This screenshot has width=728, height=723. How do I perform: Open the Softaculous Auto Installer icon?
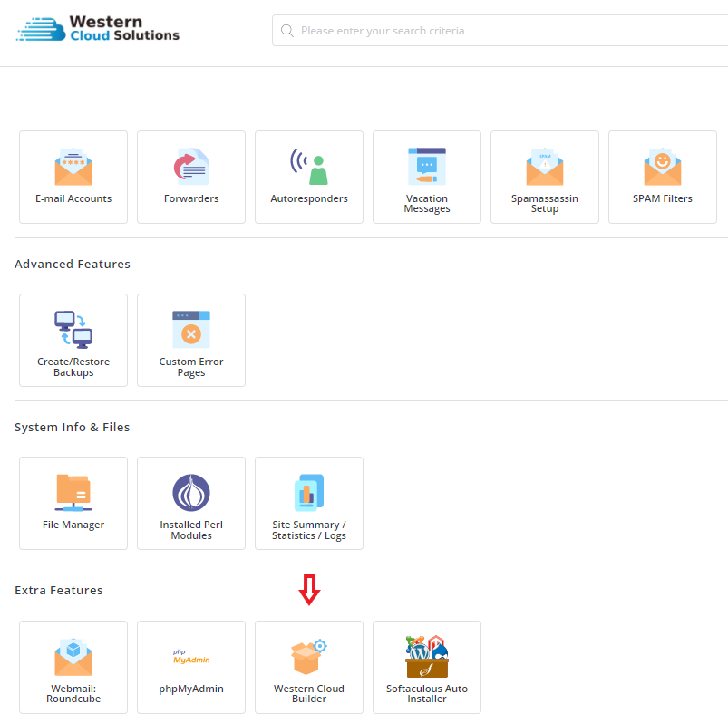[427, 657]
